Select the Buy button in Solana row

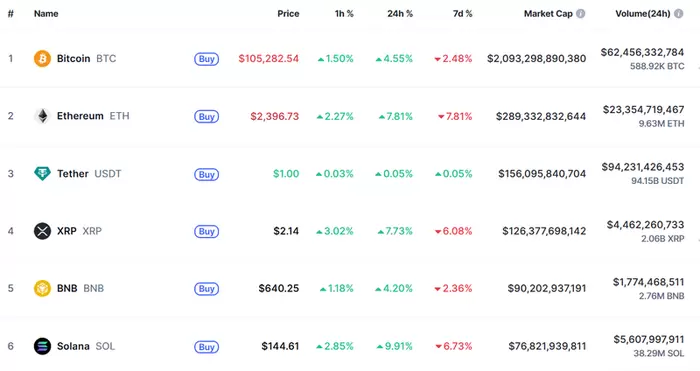tap(206, 347)
